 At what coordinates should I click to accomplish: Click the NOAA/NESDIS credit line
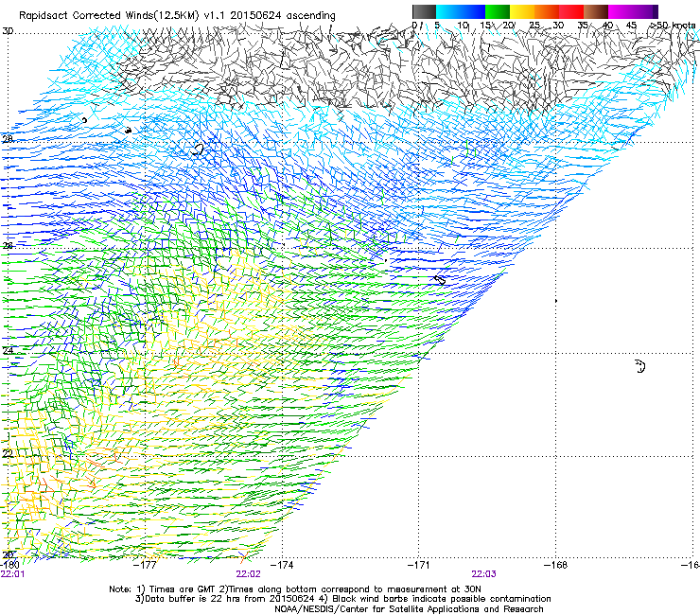(409, 609)
